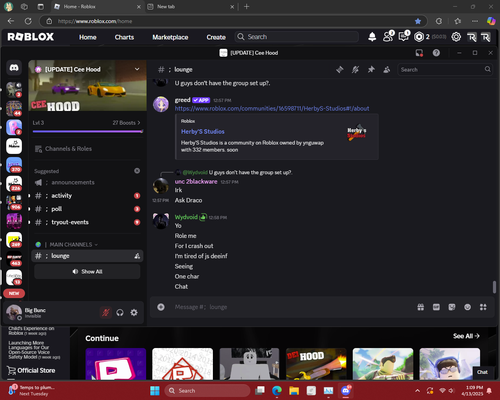Open Microsoft Edge from the taskbar

[277, 391]
